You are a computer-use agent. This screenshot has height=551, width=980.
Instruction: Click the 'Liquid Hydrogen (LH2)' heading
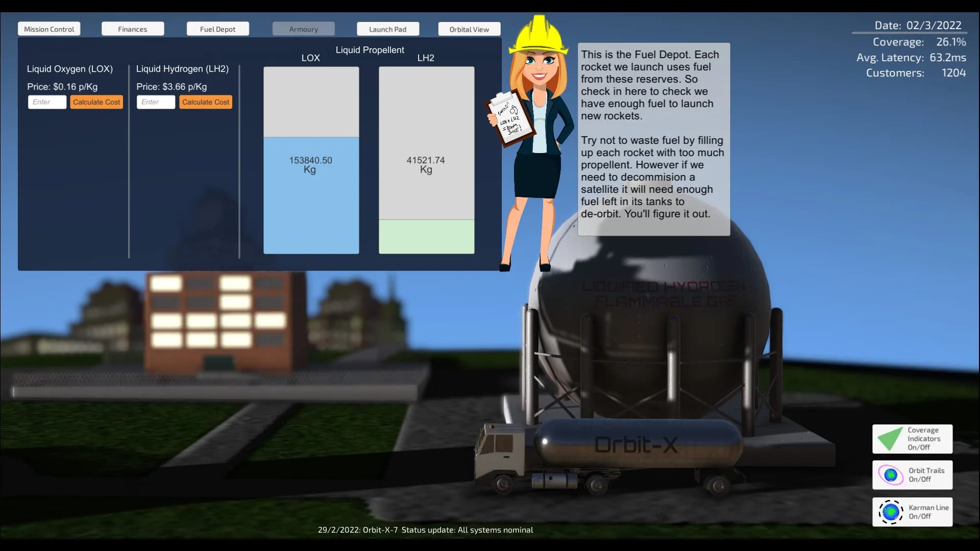[x=182, y=69]
